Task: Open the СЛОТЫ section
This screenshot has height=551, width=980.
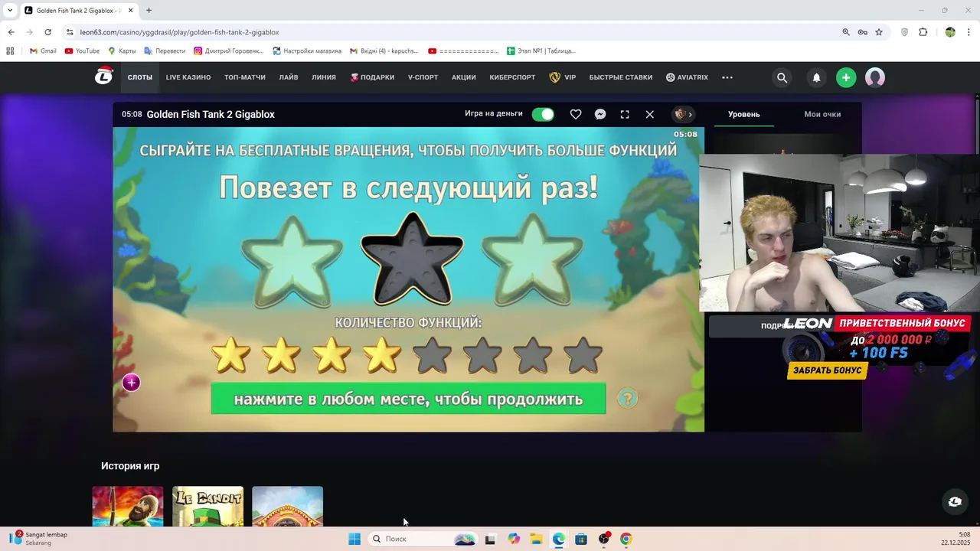Action: tap(140, 77)
